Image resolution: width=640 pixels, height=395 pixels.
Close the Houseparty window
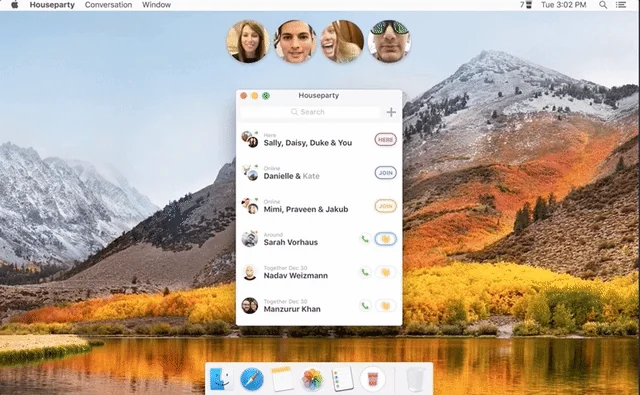pos(244,95)
